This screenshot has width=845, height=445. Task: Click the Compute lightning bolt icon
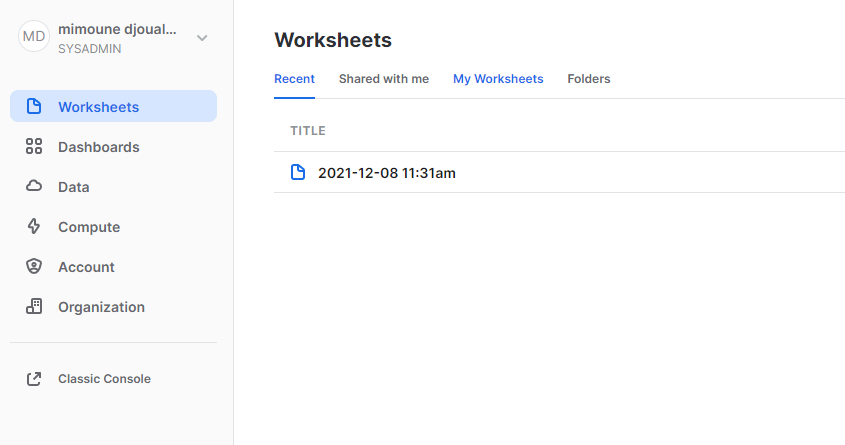coord(34,227)
